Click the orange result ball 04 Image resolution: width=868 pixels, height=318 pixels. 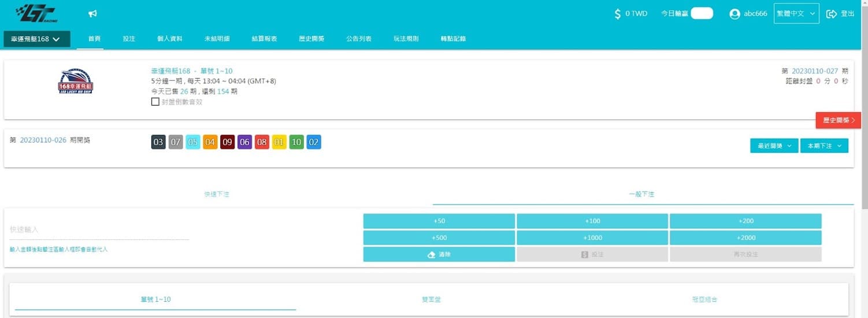point(210,142)
